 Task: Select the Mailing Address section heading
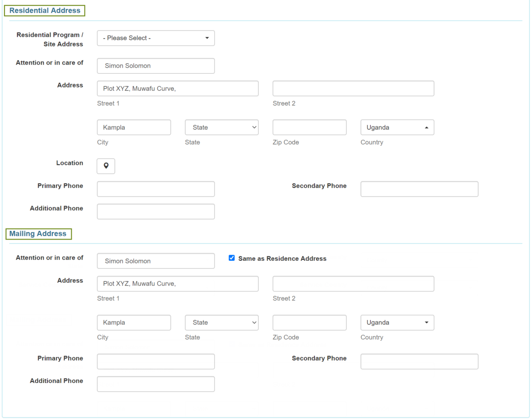click(x=38, y=234)
